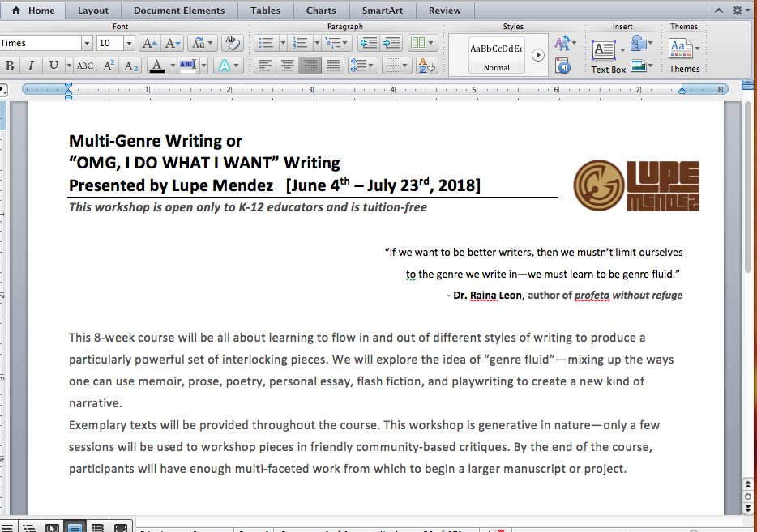Toggle Underline formatting
Viewport: 757px width, 532px height.
[53, 66]
